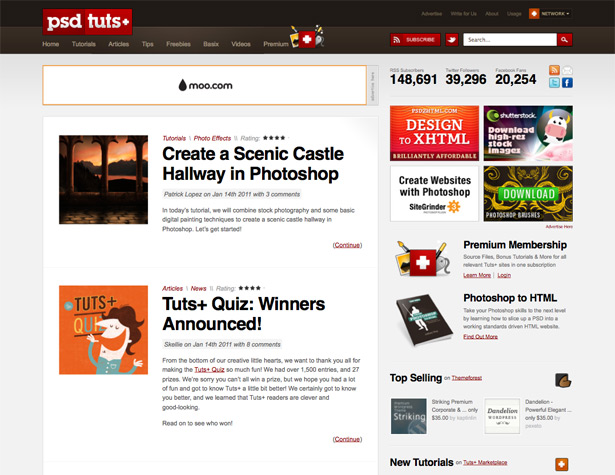The width and height of the screenshot is (615, 475).
Task: Open the Basix nav item
Action: [211, 44]
